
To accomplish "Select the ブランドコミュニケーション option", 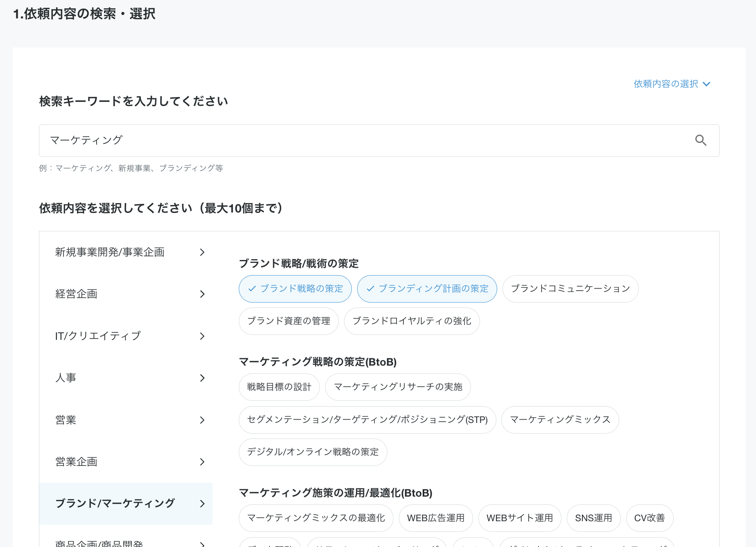I will (570, 289).
